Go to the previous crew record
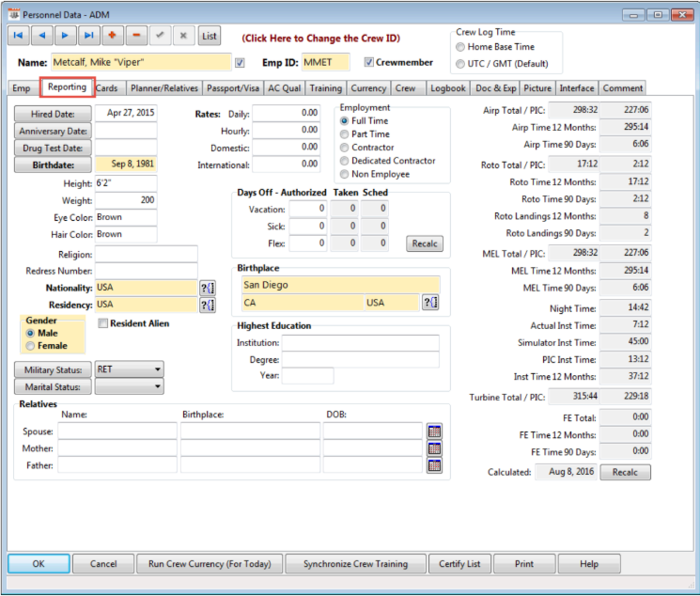 [x=42, y=36]
